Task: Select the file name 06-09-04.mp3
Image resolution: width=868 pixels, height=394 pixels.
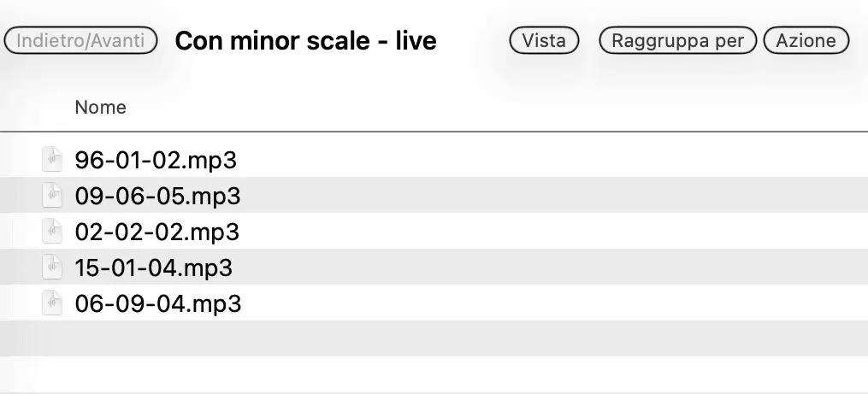Action: click(157, 303)
